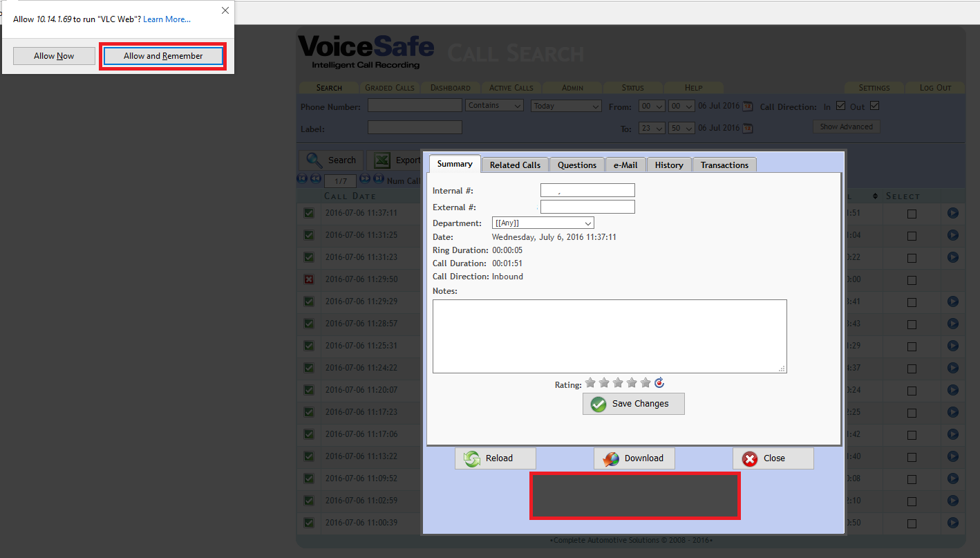Open the To date calendar picker
The height and width of the screenshot is (558, 980).
click(747, 129)
